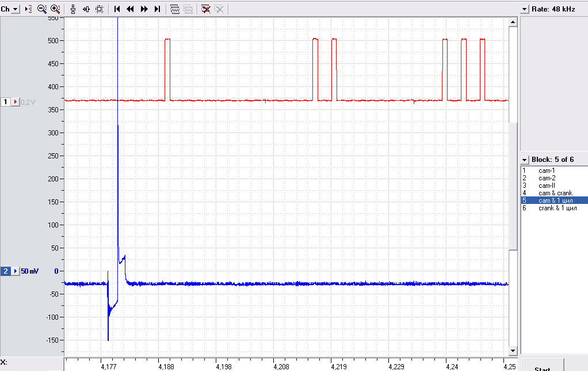Zoom in with the plus magnifier
Viewport: 588px width, 371px height.
(55, 9)
